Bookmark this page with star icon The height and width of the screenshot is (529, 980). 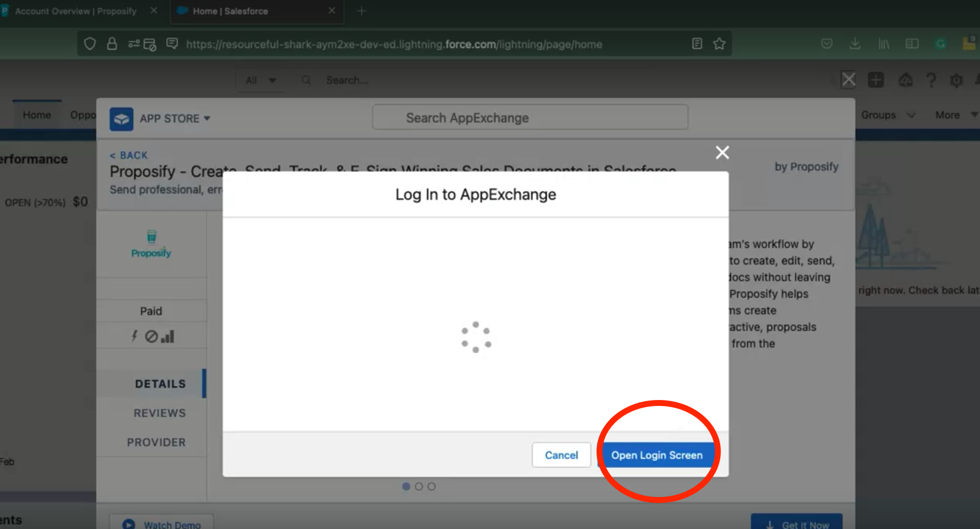719,44
